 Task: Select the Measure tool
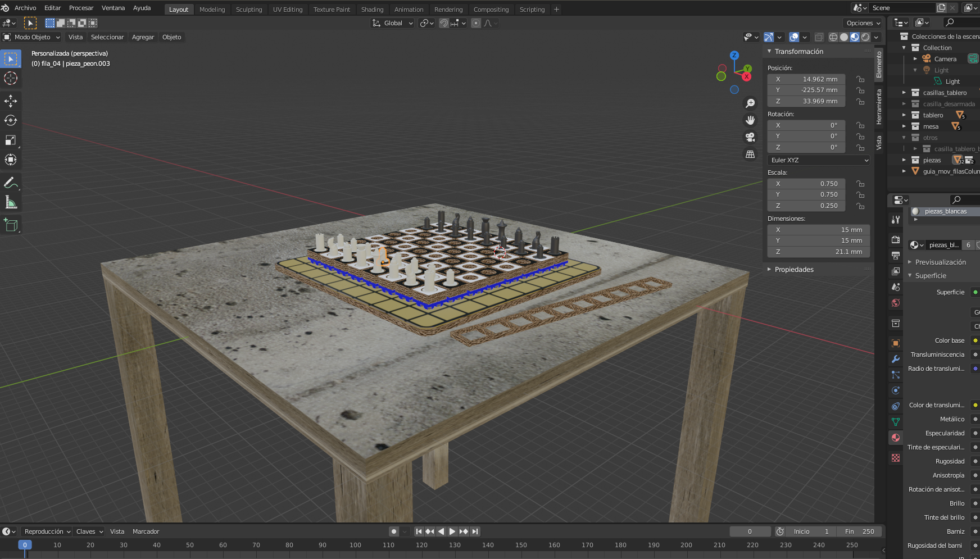click(x=11, y=202)
